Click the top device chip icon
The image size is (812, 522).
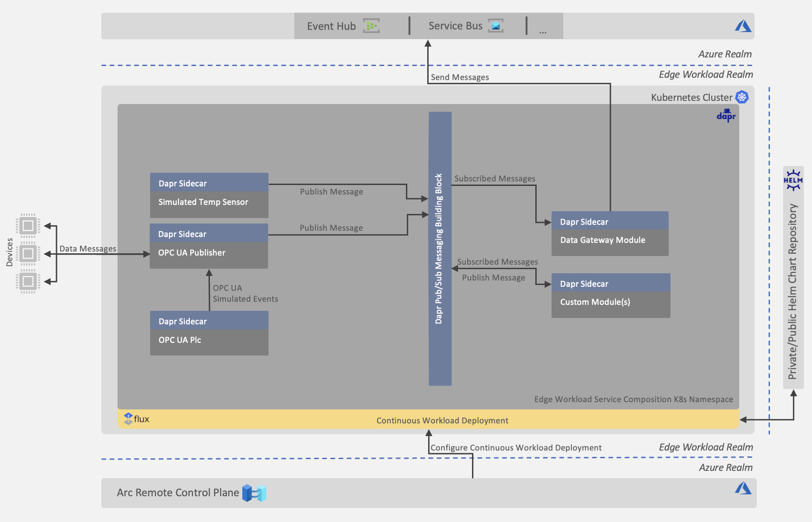(x=28, y=225)
